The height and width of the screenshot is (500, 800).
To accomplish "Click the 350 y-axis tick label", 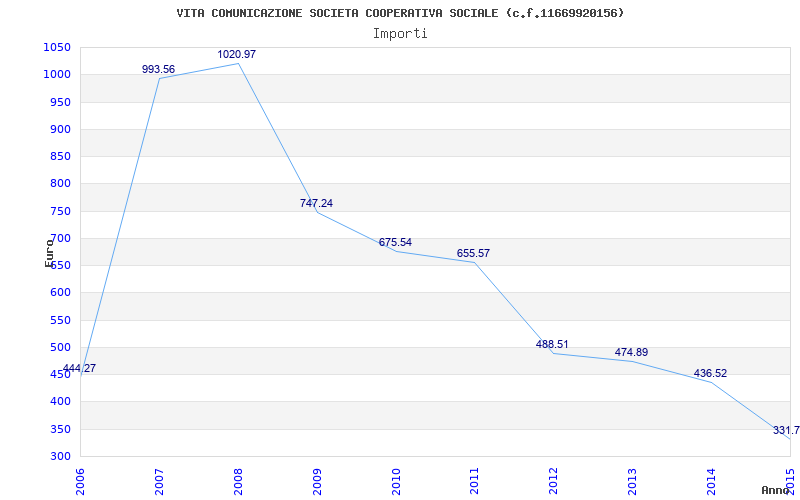I will (x=60, y=430).
